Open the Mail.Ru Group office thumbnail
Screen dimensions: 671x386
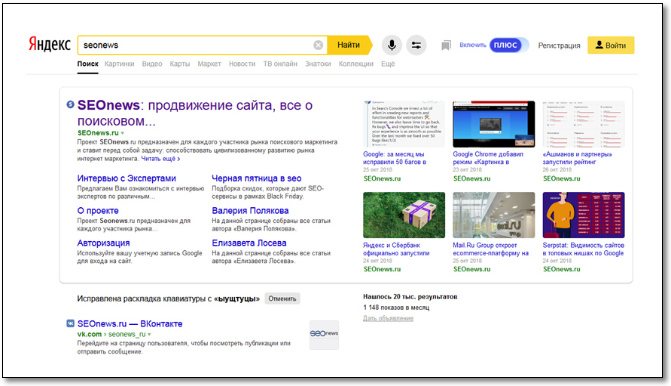click(494, 215)
